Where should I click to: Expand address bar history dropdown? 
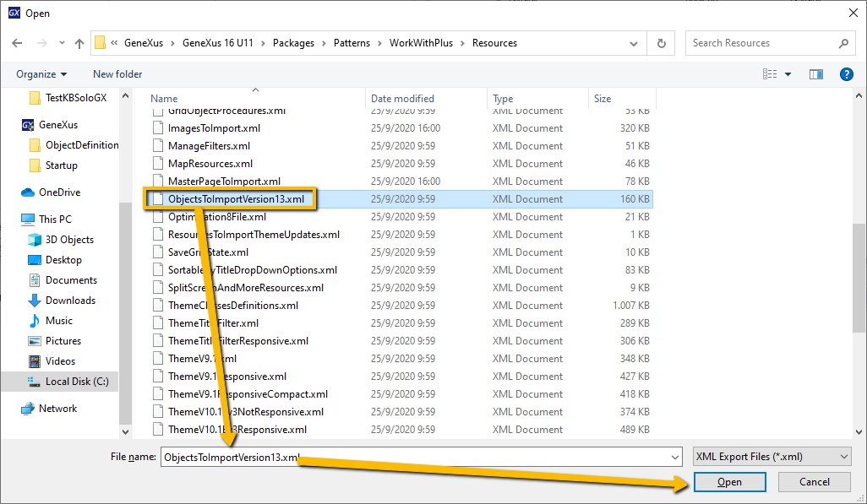[x=634, y=44]
